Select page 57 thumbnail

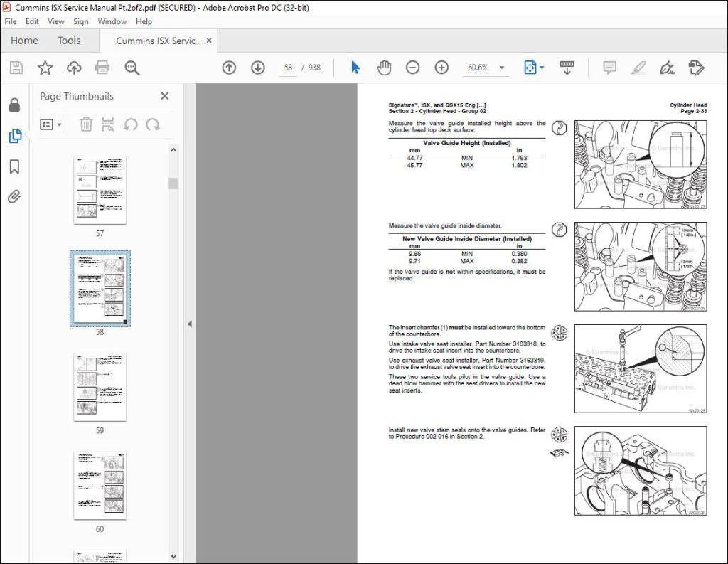[100, 190]
